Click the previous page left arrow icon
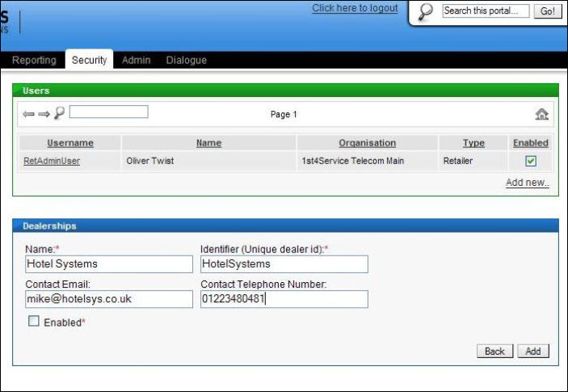This screenshot has height=392, width=568. point(28,114)
